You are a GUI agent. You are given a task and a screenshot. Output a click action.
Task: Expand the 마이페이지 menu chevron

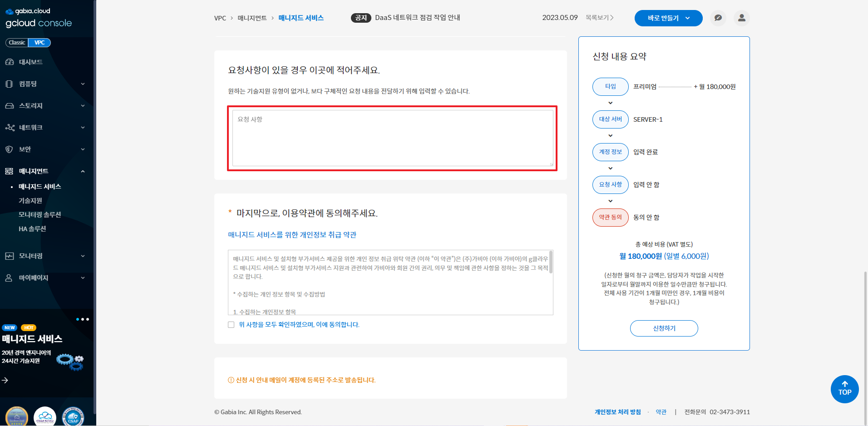tap(83, 278)
